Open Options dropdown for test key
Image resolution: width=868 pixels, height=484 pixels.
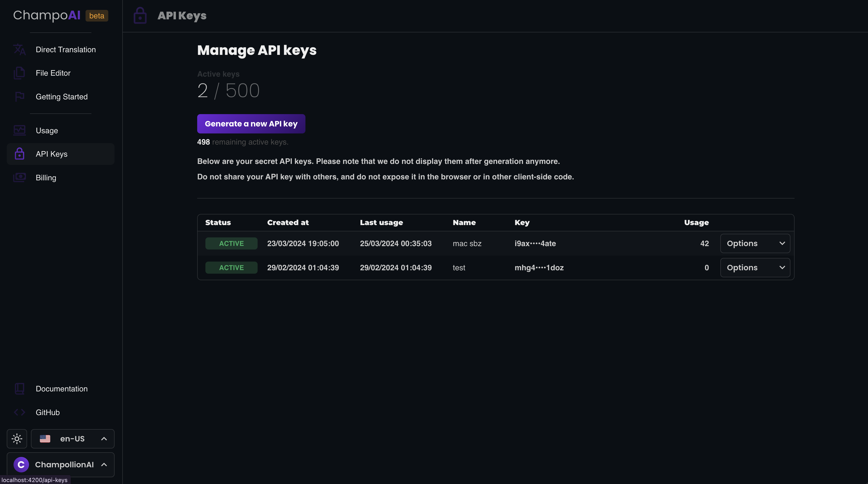tap(755, 268)
